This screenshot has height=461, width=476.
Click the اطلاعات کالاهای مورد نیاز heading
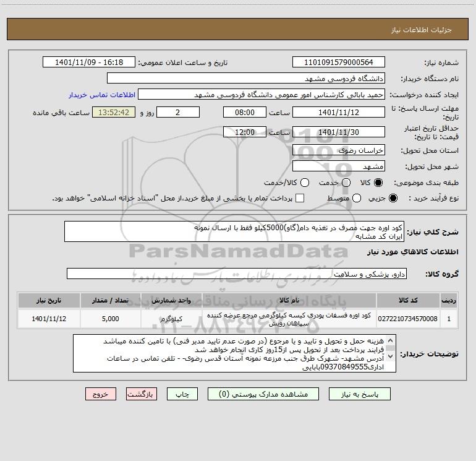pos(413,252)
